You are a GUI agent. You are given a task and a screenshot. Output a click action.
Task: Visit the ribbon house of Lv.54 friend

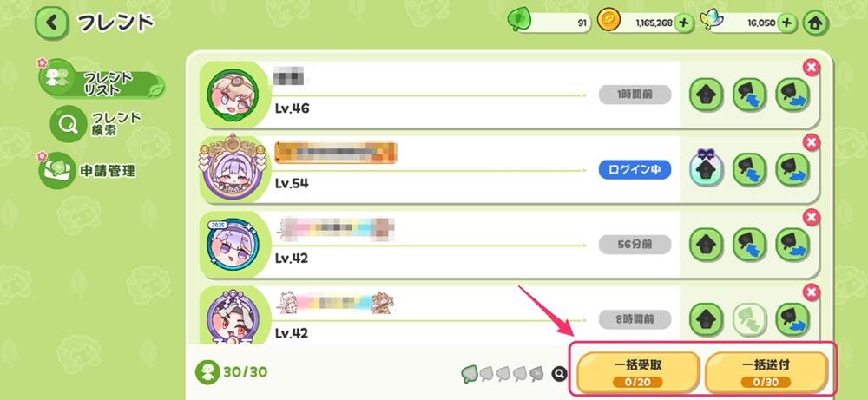point(707,168)
